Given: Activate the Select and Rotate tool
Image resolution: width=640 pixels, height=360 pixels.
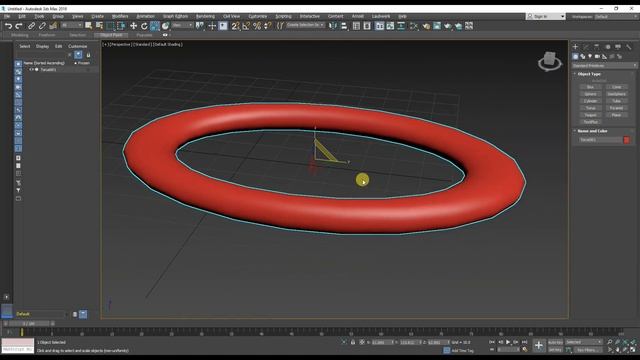Looking at the screenshot, I should click(x=144, y=26).
